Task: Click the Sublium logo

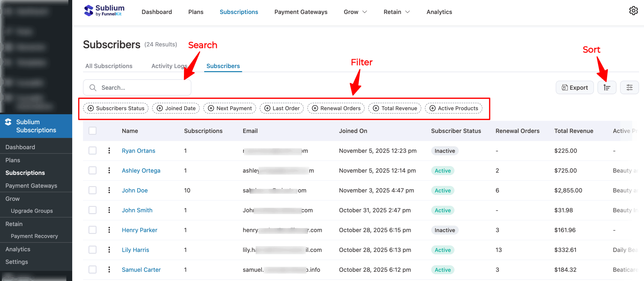Action: coord(104,11)
